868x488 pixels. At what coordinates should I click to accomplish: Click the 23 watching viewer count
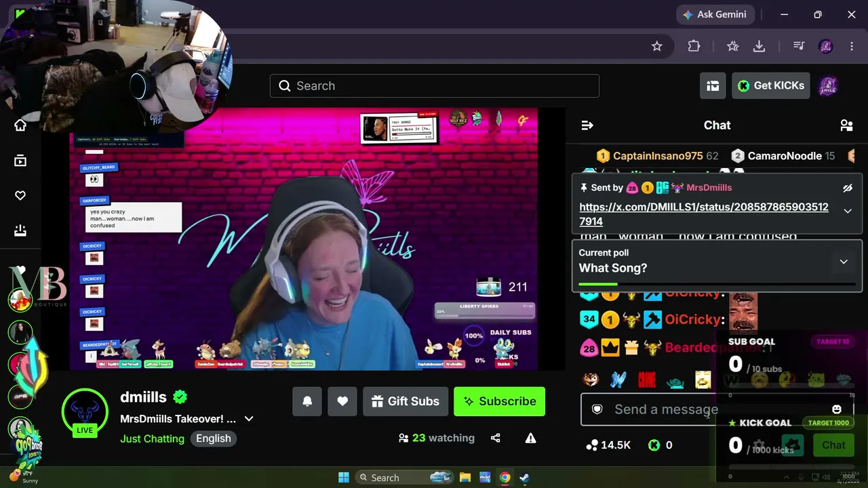(437, 438)
